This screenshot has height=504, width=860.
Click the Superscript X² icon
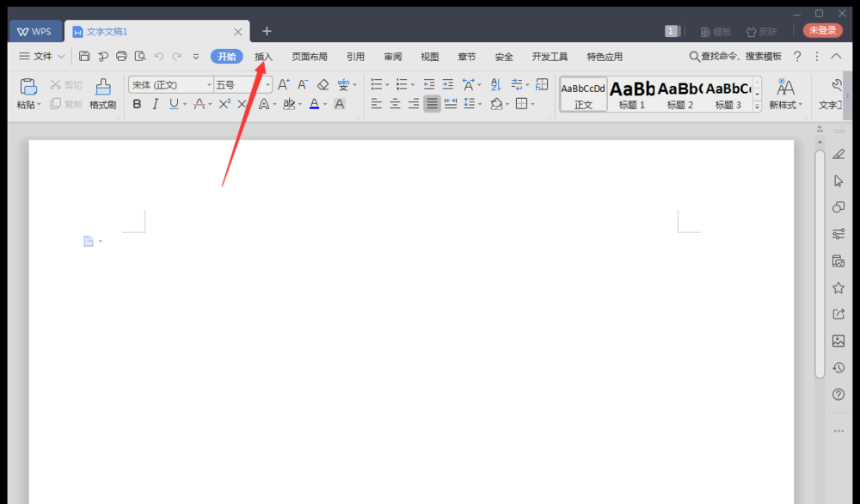[x=224, y=104]
